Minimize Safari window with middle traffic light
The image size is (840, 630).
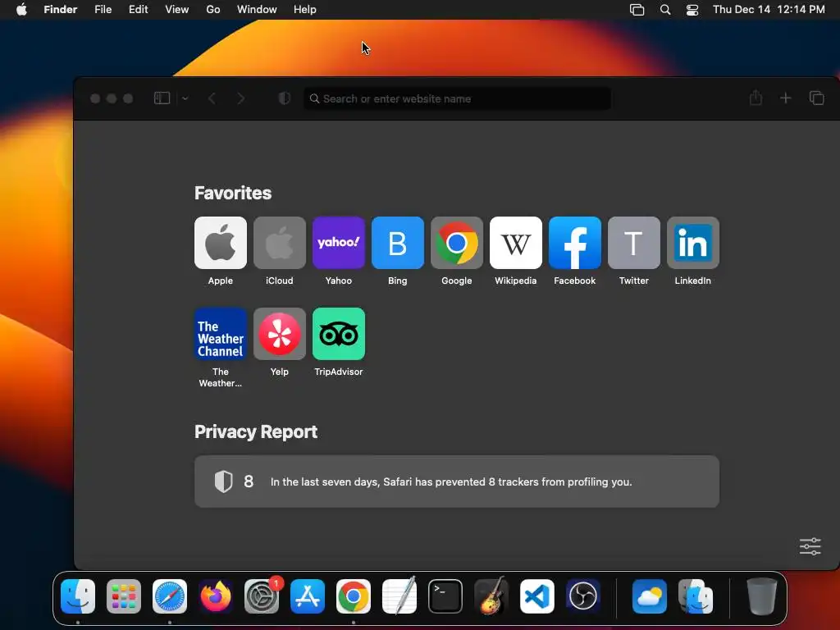[x=112, y=98]
